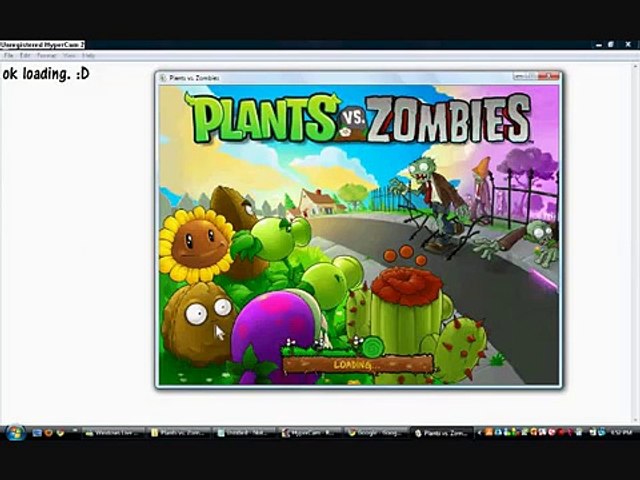The width and height of the screenshot is (640, 480).
Task: Click the orange first system tray icon
Action: [x=489, y=433]
